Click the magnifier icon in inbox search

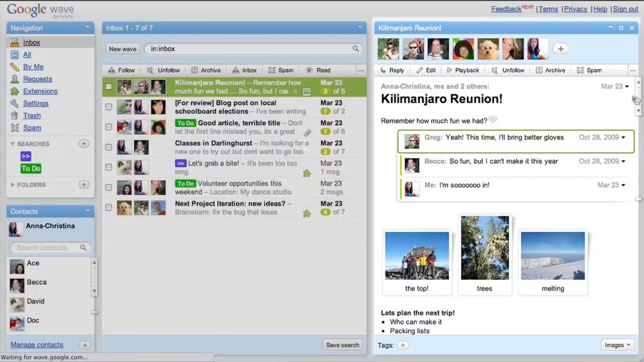pyautogui.click(x=356, y=49)
